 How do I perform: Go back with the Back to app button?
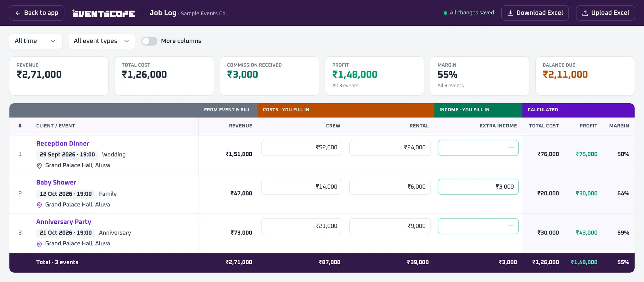(37, 13)
